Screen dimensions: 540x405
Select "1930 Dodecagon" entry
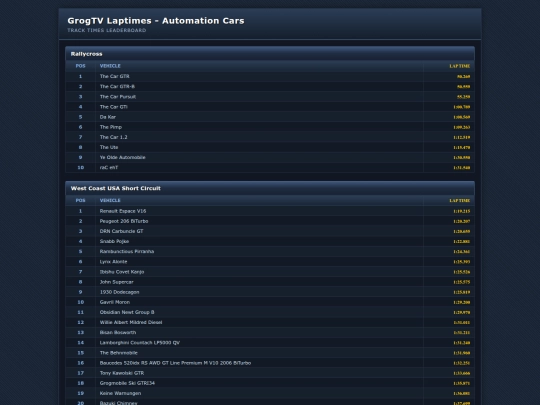tap(120, 292)
